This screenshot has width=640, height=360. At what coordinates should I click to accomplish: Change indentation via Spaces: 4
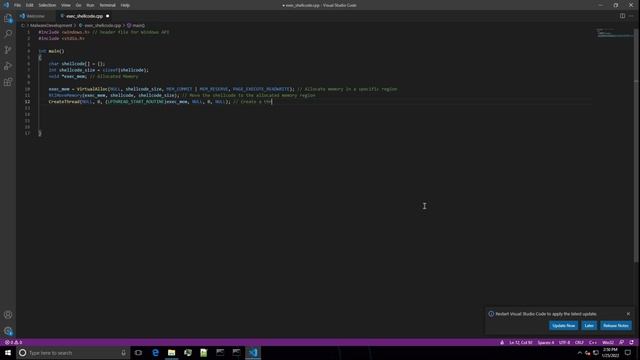(545, 342)
